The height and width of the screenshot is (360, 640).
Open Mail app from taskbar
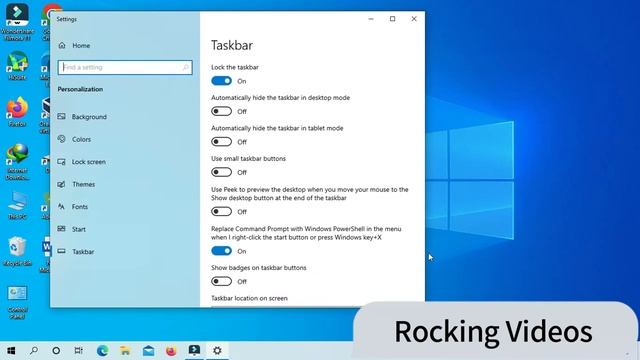click(149, 351)
